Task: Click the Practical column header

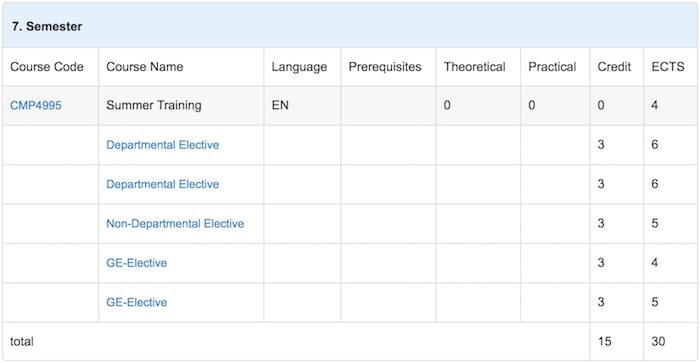Action: (552, 67)
